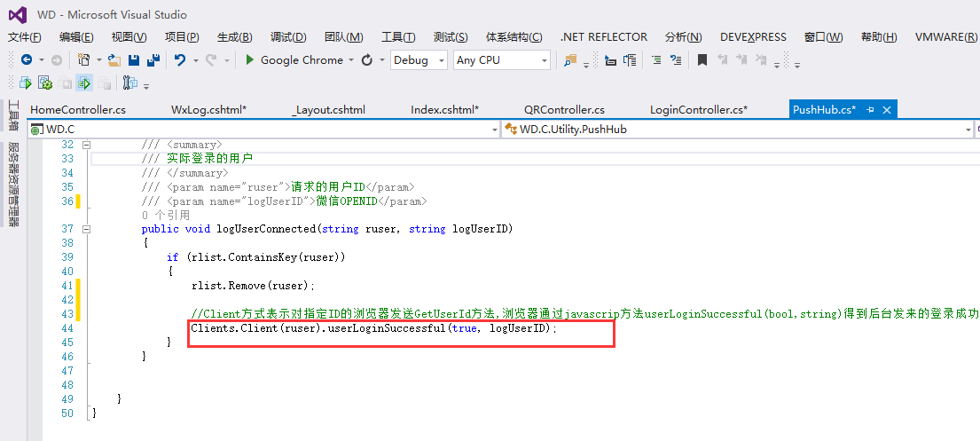Open the 编辑(E) menu
The height and width of the screenshot is (441, 980).
tap(76, 37)
